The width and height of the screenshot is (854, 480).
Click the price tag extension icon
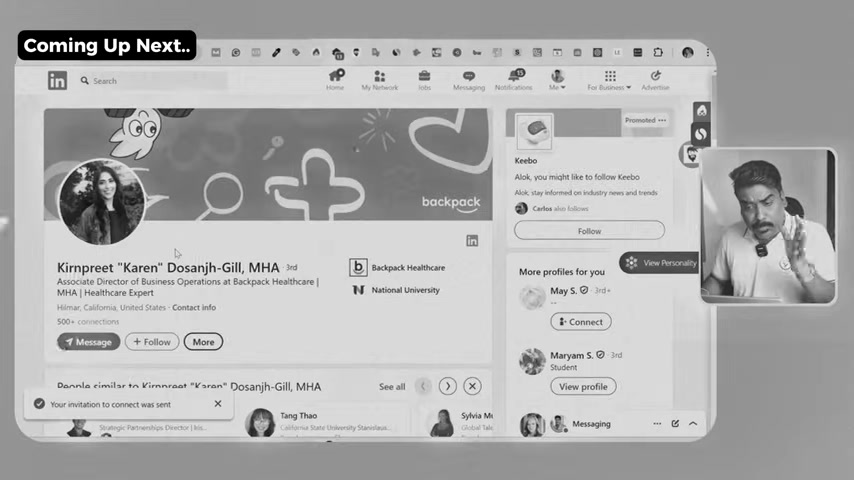point(296,52)
